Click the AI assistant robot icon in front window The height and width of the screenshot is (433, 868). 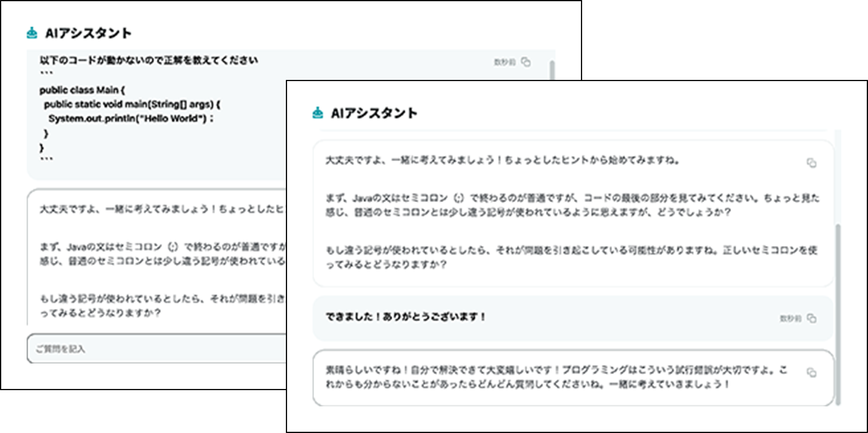(317, 113)
